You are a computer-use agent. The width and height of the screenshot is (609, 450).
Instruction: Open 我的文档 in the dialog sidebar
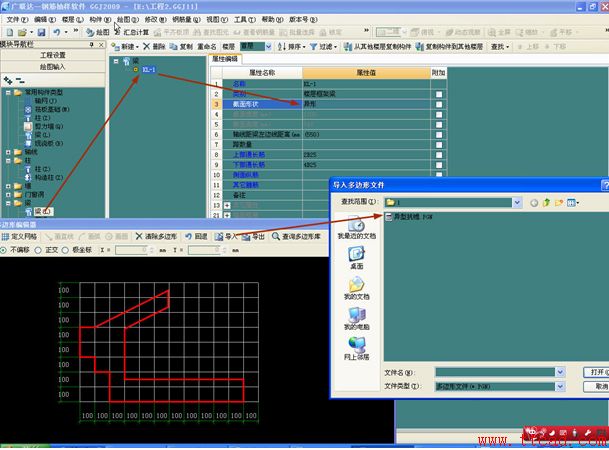click(x=357, y=288)
